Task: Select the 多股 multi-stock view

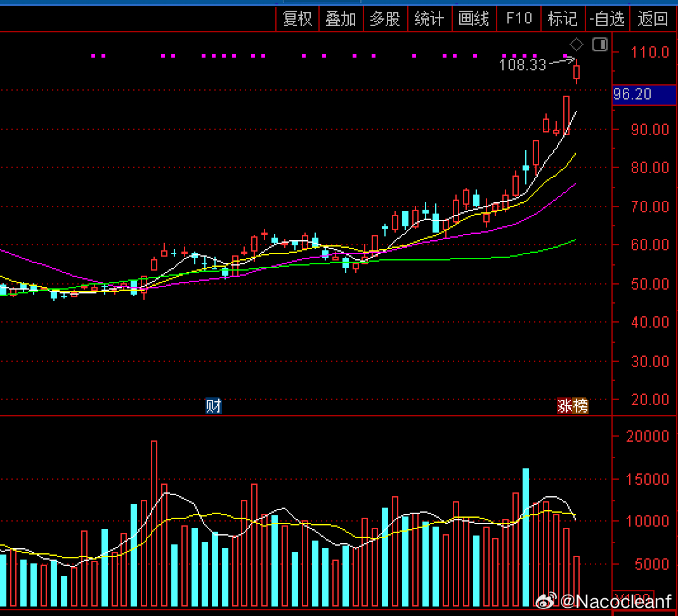Action: point(385,18)
